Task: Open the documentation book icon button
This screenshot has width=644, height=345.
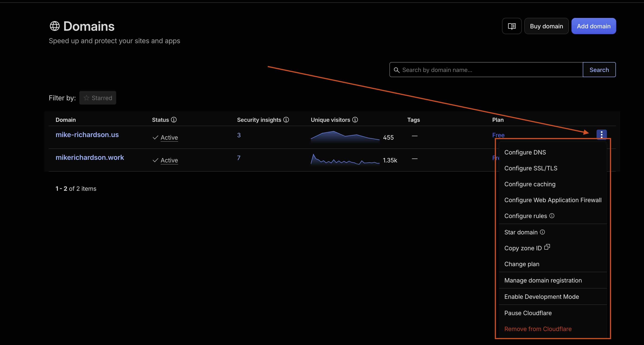Action: (511, 26)
